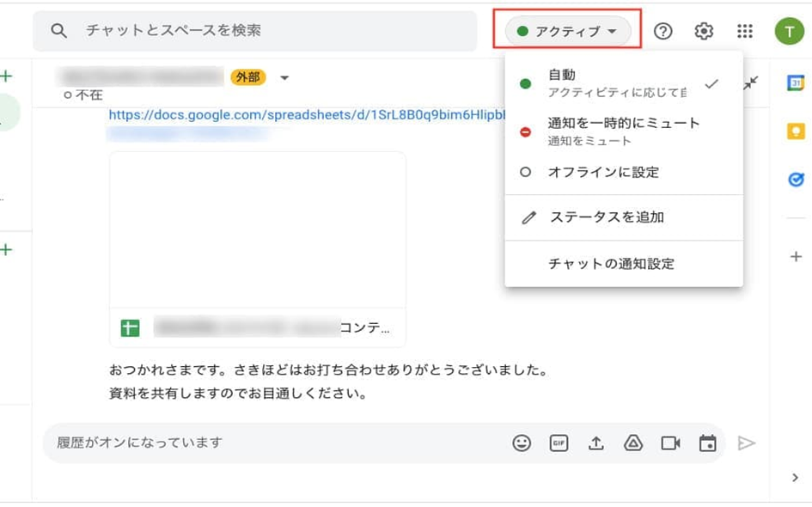The image size is (812, 507).
Task: Click the upload file icon
Action: tap(595, 443)
